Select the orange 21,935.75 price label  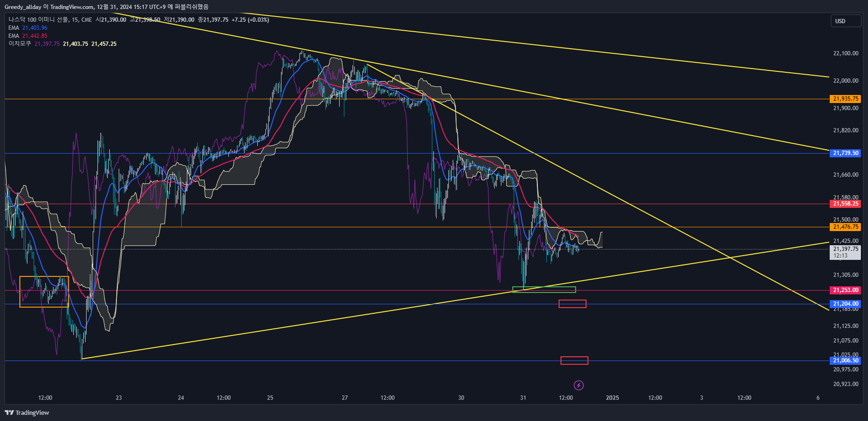tap(845, 99)
